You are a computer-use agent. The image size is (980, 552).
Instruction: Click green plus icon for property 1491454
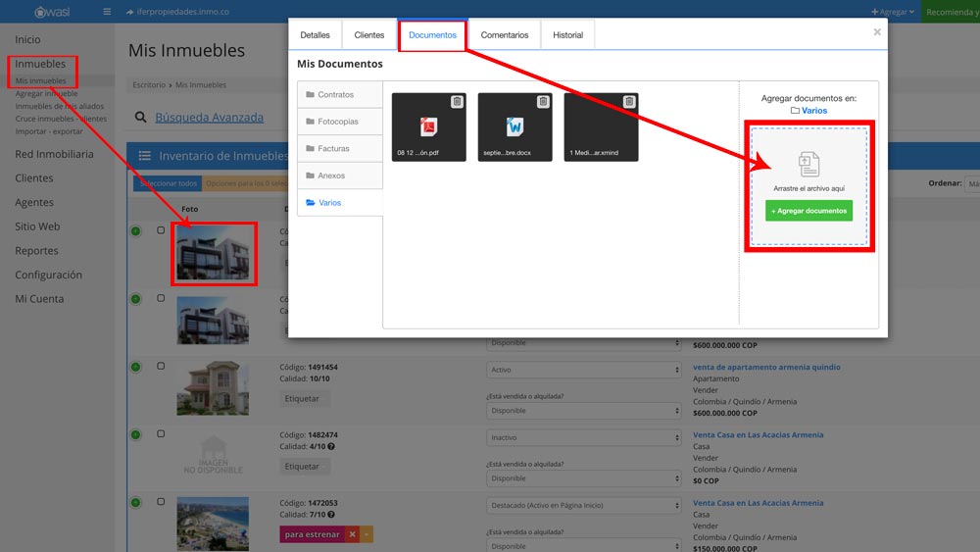135,367
